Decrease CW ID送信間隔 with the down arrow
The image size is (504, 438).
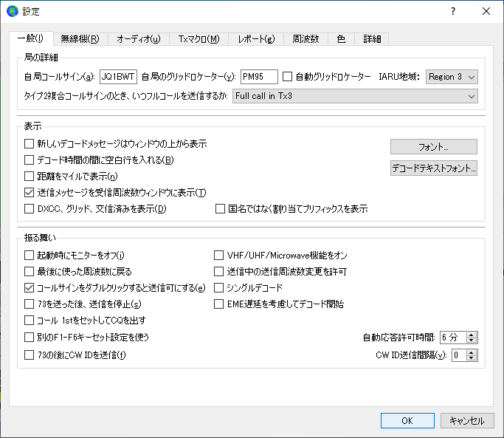(x=472, y=359)
